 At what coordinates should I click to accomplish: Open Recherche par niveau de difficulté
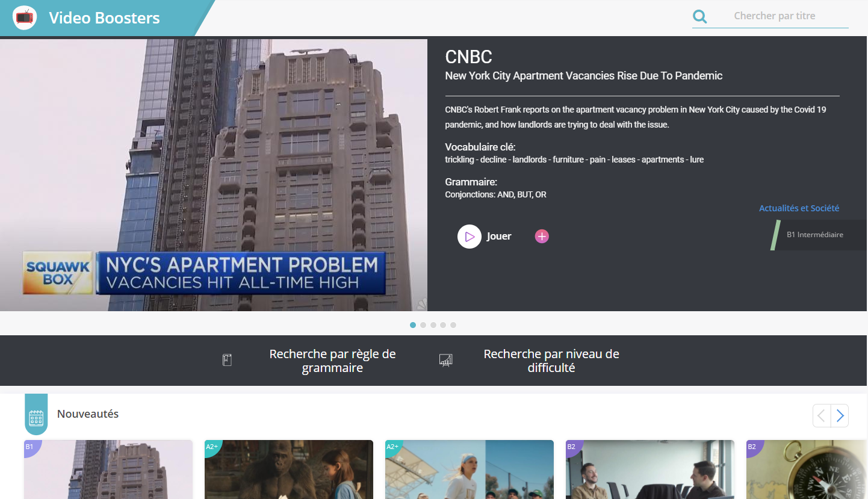click(x=551, y=361)
